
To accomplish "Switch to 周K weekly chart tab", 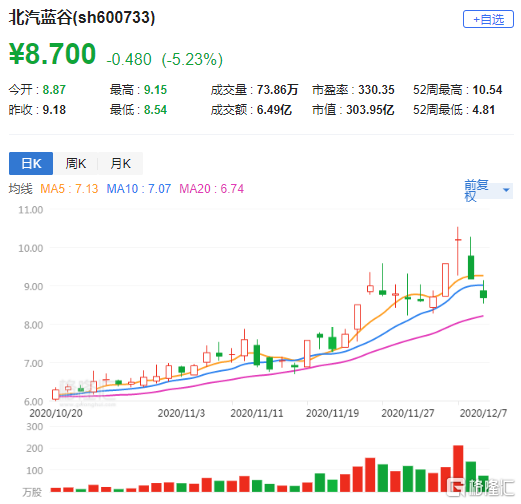I will tap(76, 163).
